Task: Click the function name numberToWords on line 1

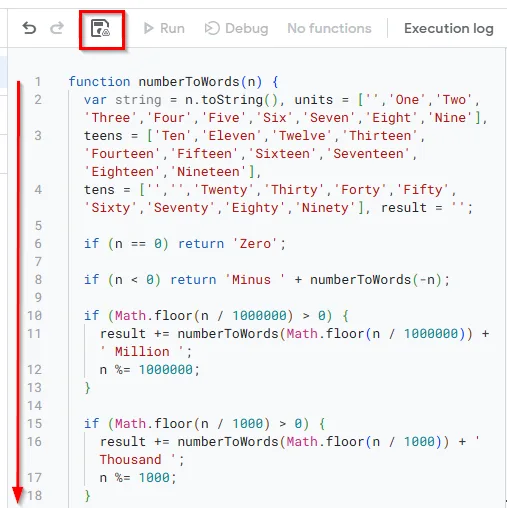Action: (189, 82)
